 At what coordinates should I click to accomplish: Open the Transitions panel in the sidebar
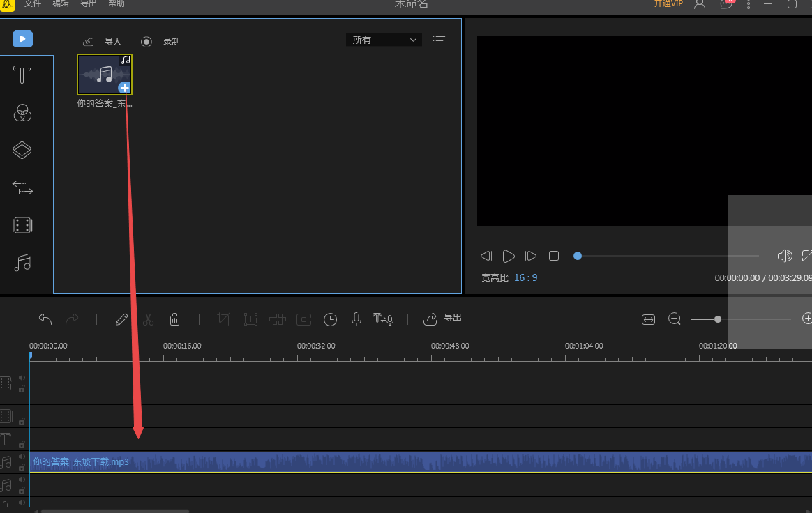[22, 187]
